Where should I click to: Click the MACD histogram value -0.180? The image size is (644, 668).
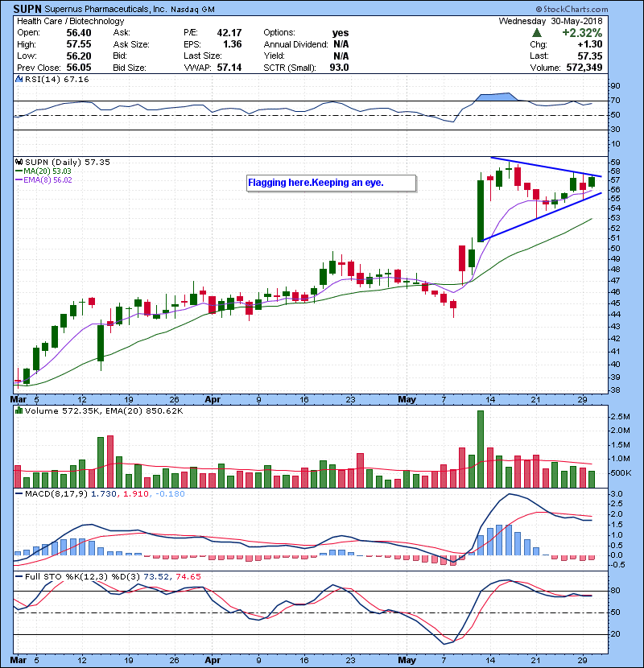tap(170, 494)
